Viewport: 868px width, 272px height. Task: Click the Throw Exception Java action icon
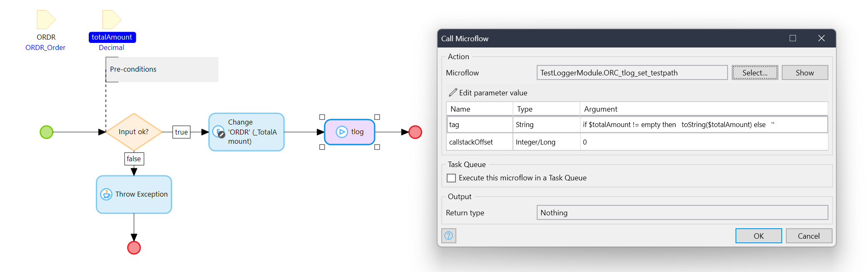(x=106, y=194)
